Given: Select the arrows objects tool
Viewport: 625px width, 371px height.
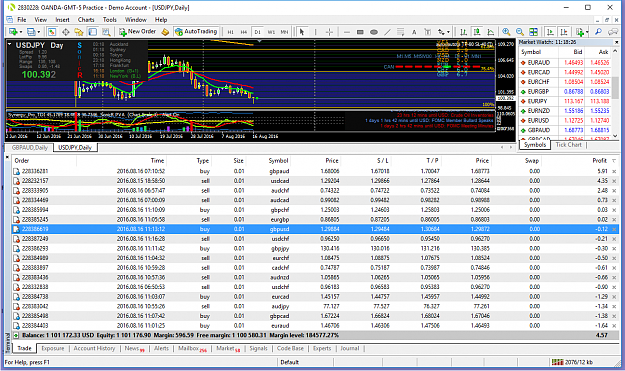Looking at the screenshot, I should point(441,32).
